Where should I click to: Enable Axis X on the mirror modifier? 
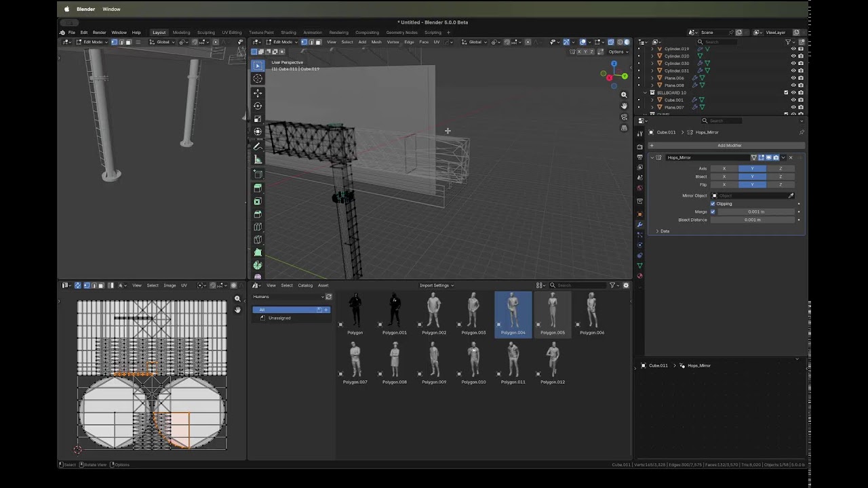click(724, 168)
